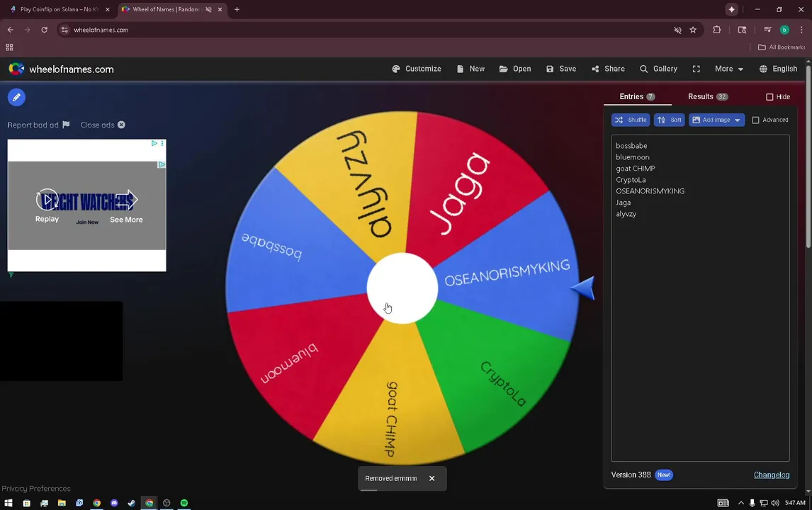812x510 pixels.
Task: Close the Wheel of Names browser tab
Action: (220, 9)
